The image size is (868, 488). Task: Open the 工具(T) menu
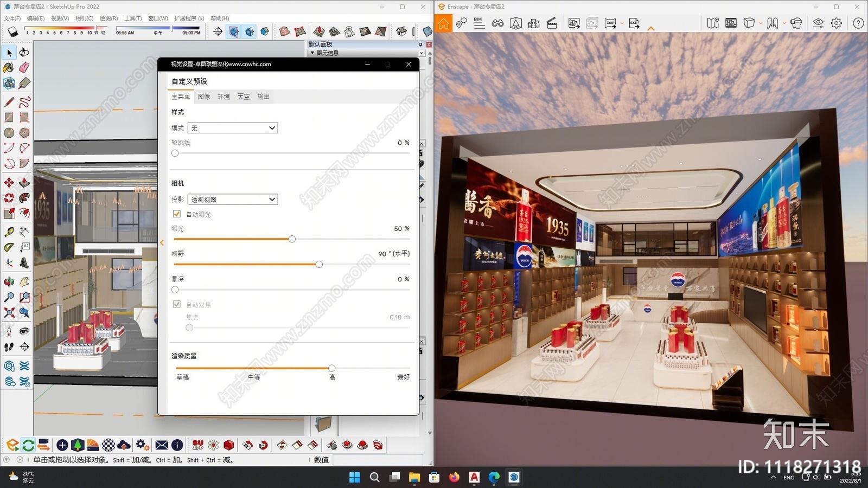pos(133,18)
